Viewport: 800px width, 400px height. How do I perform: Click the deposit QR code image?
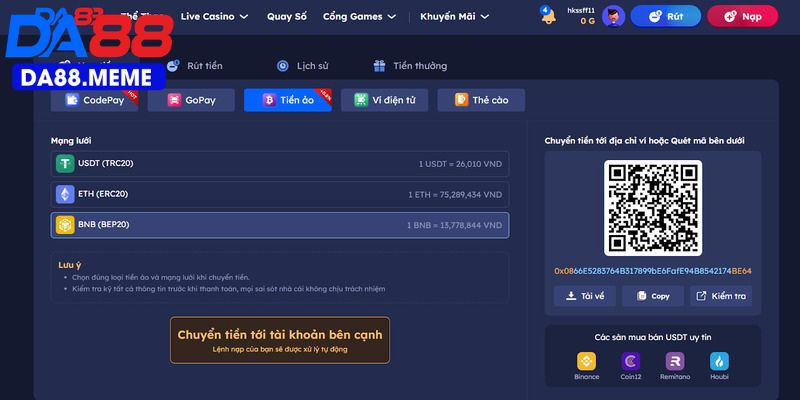[x=653, y=208]
